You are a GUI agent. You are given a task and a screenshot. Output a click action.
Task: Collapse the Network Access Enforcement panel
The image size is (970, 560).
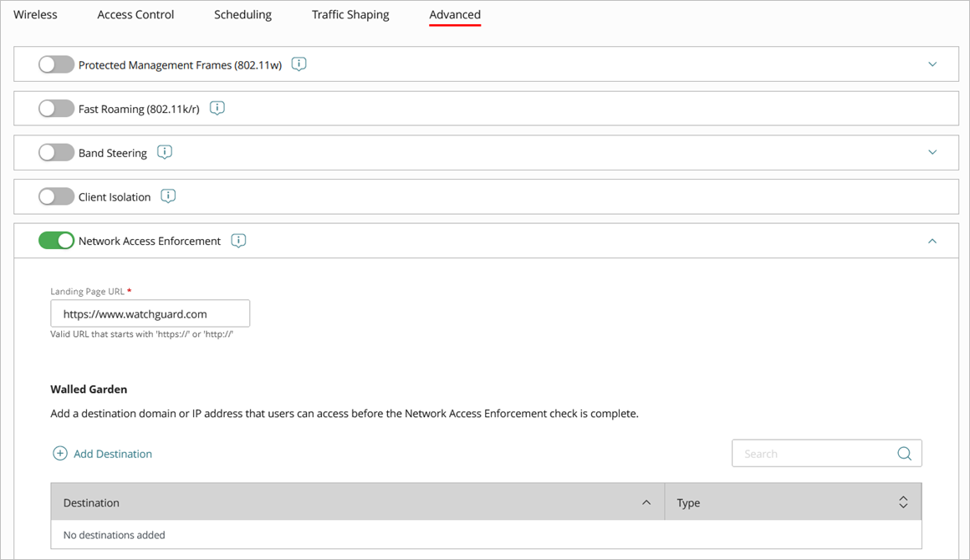click(x=932, y=240)
